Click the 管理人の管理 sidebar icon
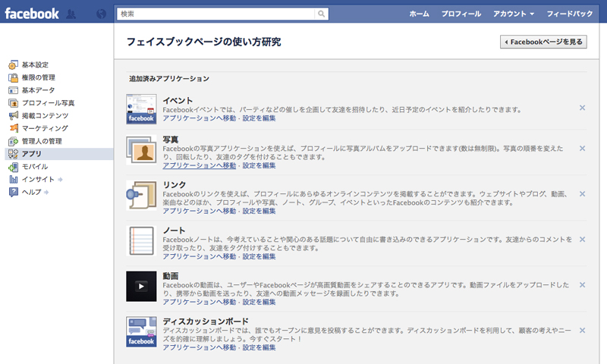Viewport: 607px width, 364px height. [13, 141]
